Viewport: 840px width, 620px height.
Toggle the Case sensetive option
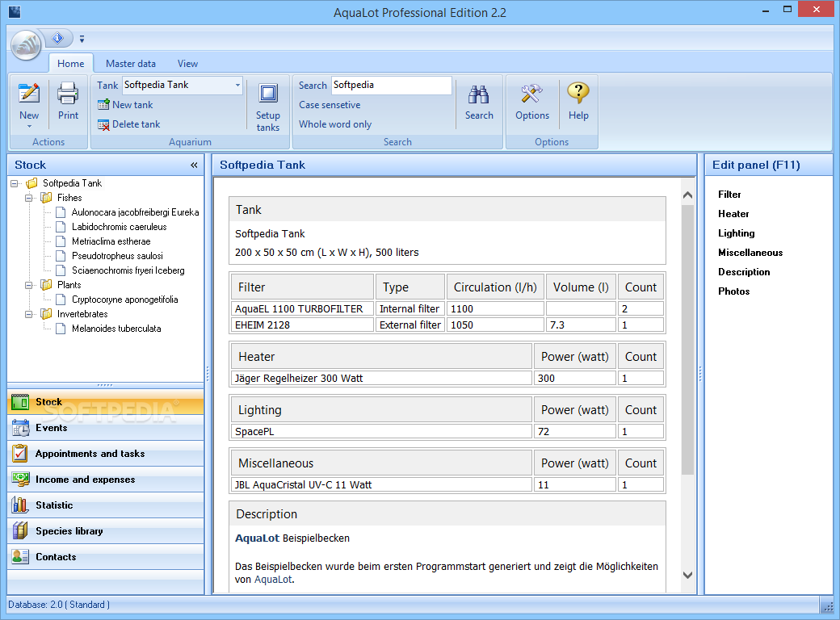point(330,105)
